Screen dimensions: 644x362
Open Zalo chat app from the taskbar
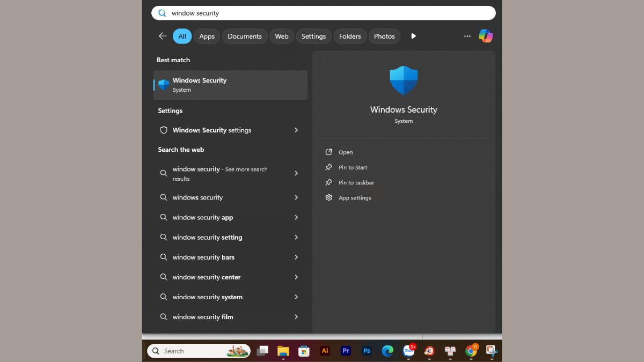[409, 351]
